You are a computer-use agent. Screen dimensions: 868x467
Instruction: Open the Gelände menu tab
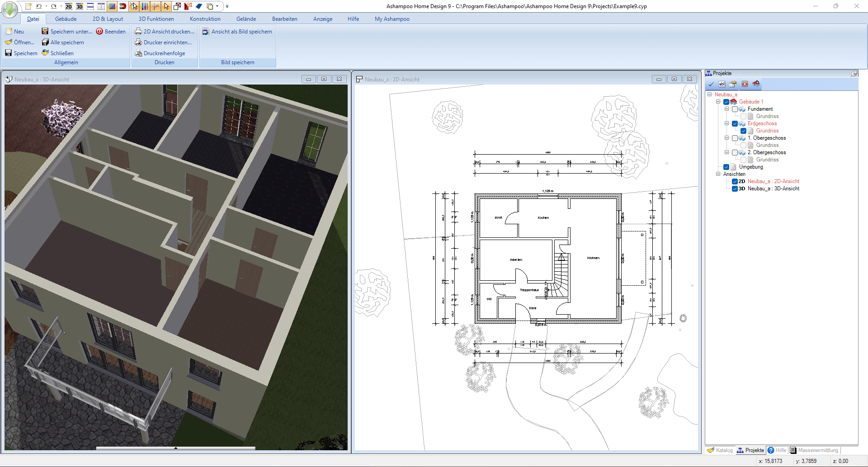246,19
